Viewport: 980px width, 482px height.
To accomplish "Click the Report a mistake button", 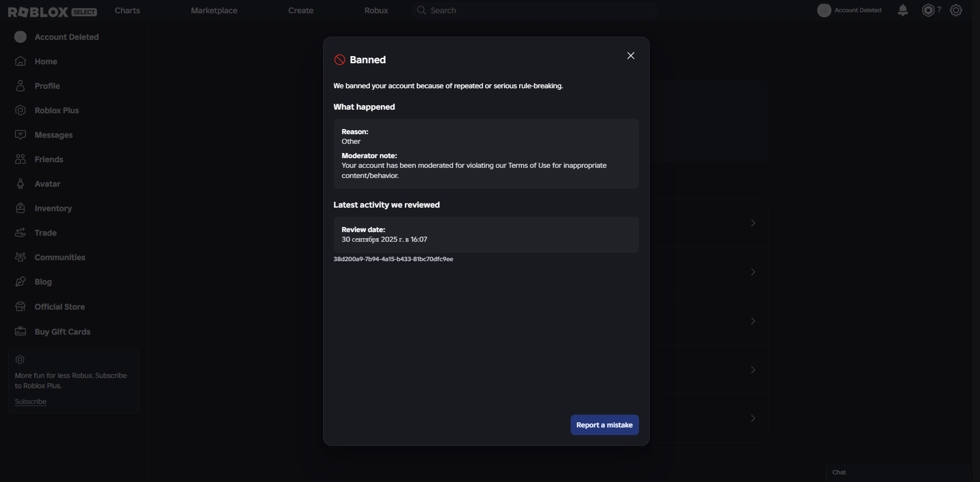I will (604, 425).
